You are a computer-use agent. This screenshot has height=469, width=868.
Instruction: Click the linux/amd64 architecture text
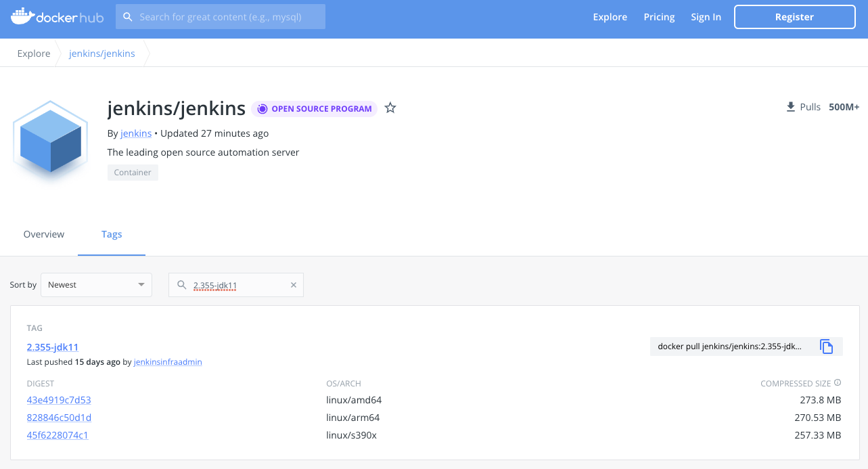354,400
